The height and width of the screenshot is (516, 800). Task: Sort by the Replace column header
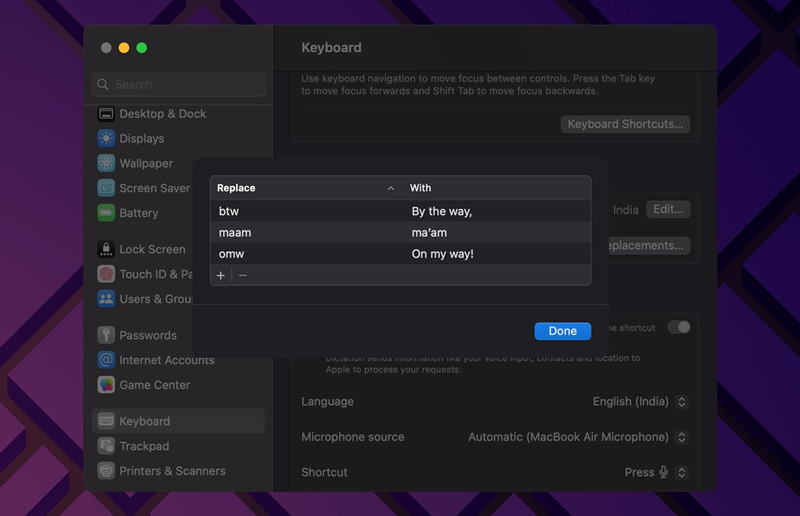tap(305, 188)
